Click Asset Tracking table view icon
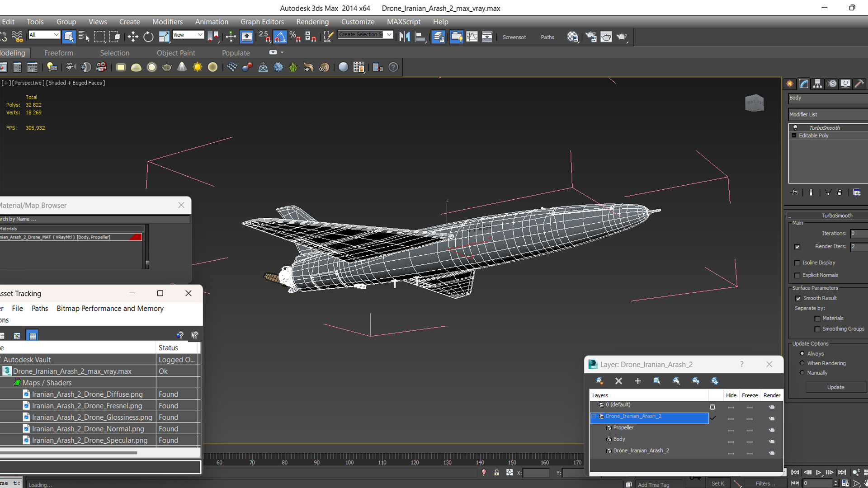This screenshot has height=488, width=868. click(32, 336)
